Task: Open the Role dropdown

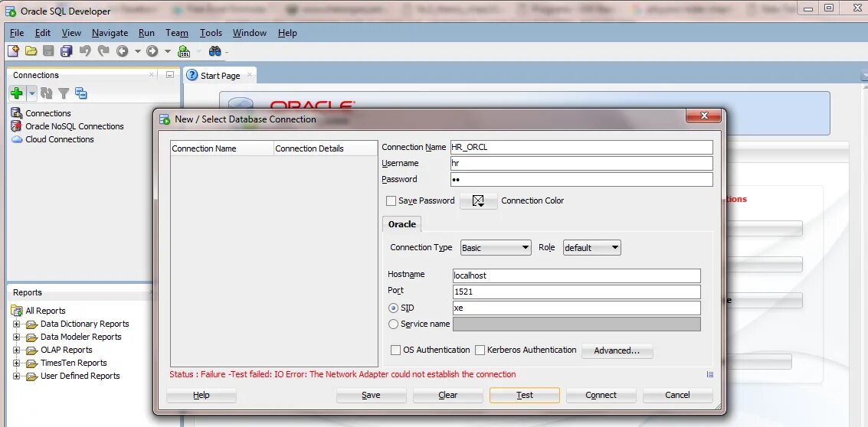Action: click(591, 248)
